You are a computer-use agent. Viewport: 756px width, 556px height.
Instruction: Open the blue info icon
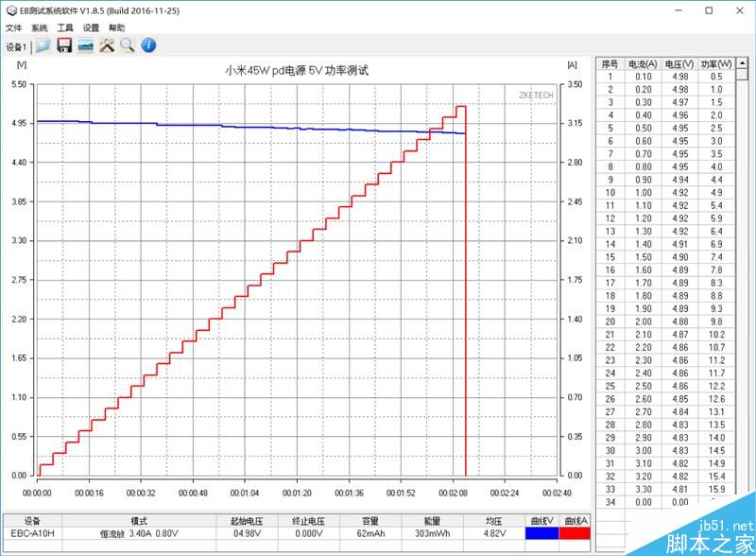tap(148, 45)
